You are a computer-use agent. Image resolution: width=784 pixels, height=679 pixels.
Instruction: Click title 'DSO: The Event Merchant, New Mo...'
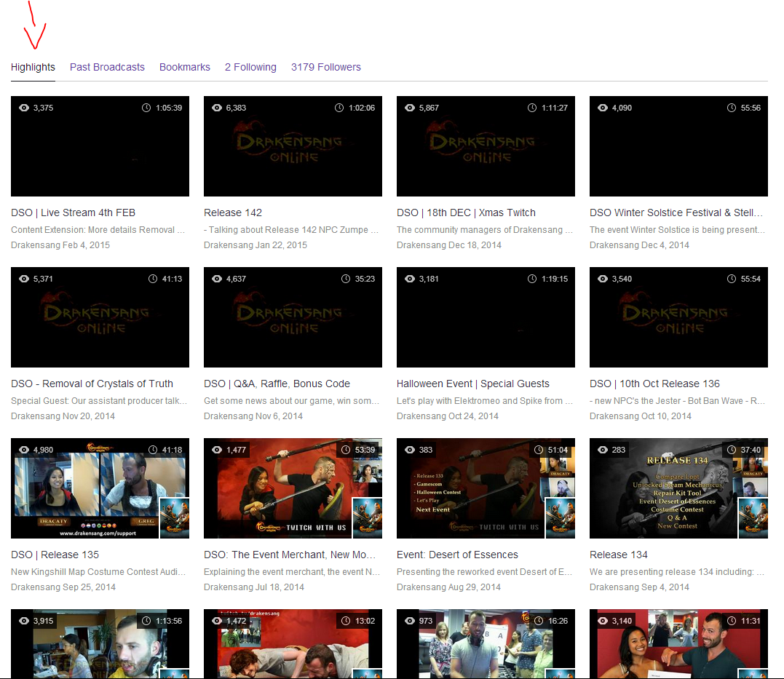pos(290,555)
